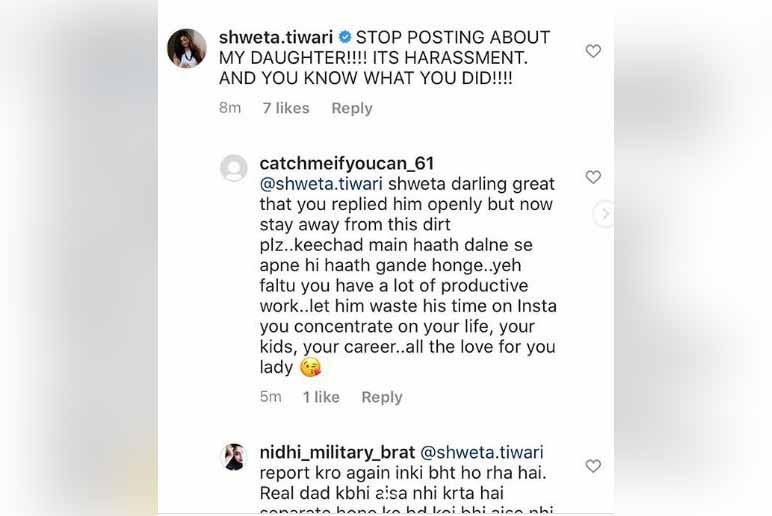Image resolution: width=772 pixels, height=516 pixels.
Task: Click the right arrow chevron at the edge
Action: 604,214
